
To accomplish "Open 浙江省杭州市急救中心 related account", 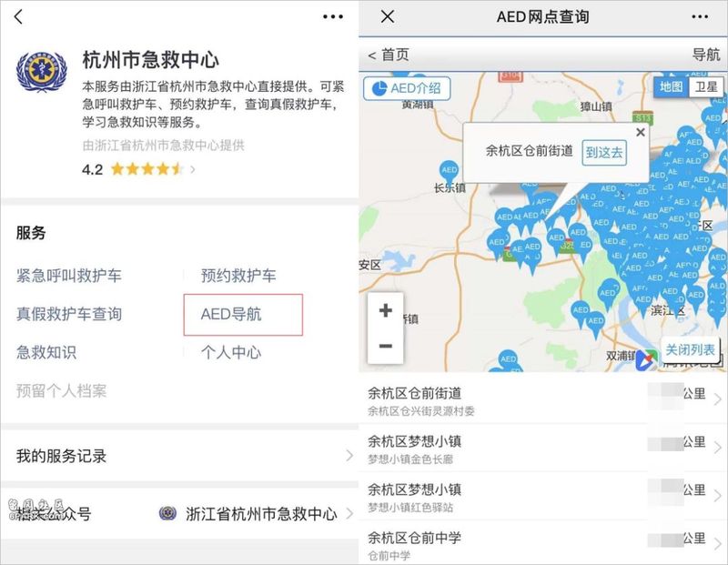I will 256,513.
